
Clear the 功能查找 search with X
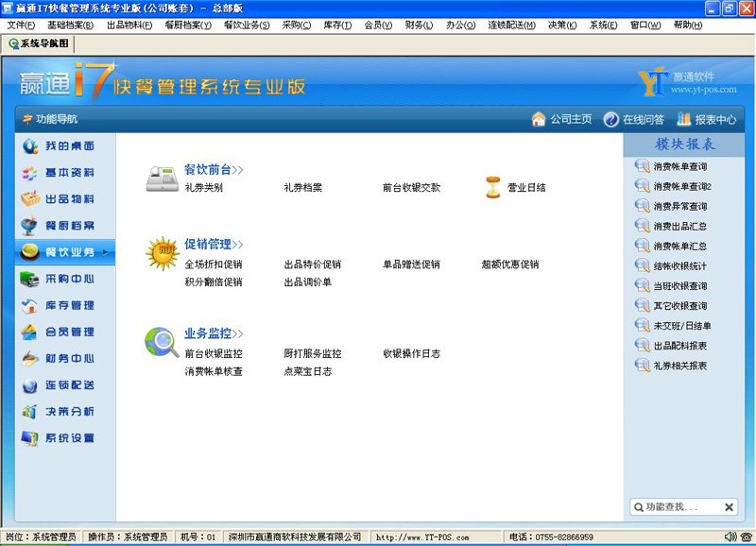pos(729,507)
